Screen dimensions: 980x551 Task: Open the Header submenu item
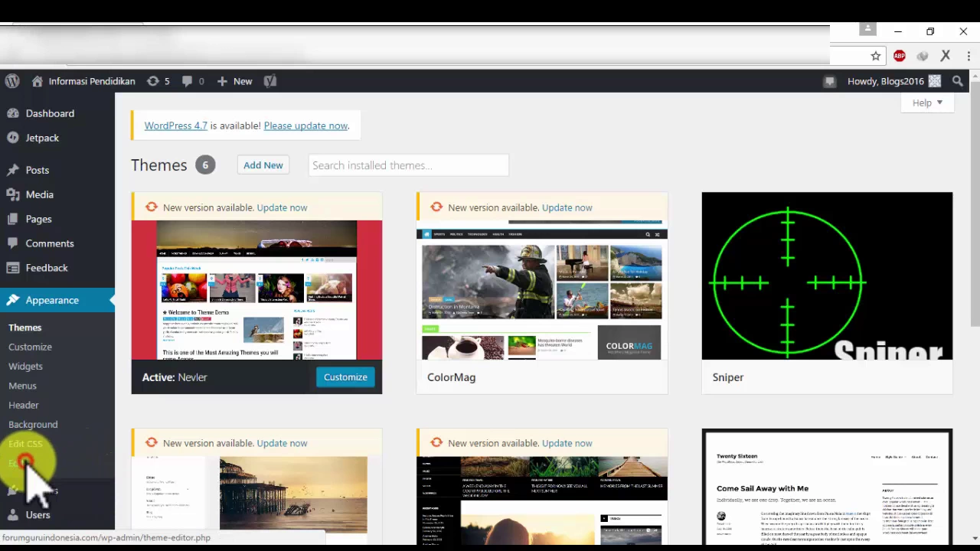coord(23,405)
